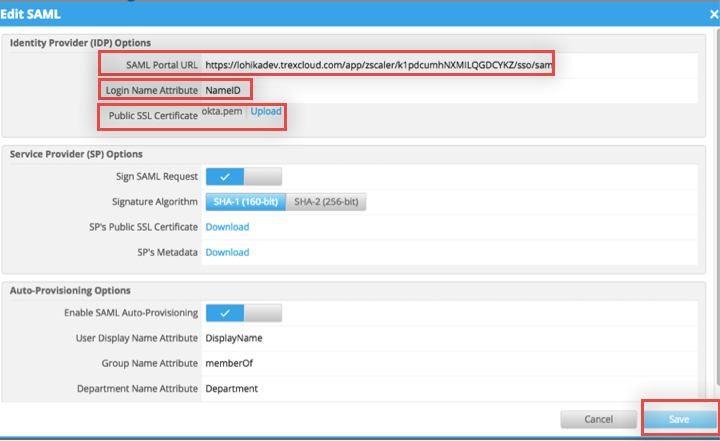The width and height of the screenshot is (720, 441).
Task: Click the Upload link for SSL certificate
Action: point(265,111)
